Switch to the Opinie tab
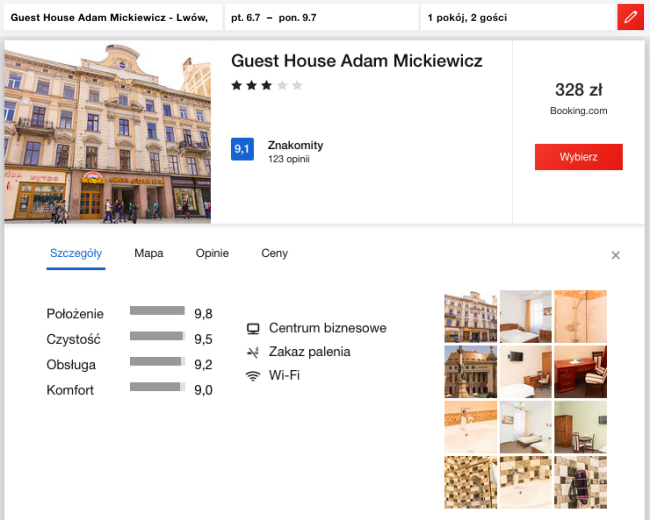 (212, 254)
